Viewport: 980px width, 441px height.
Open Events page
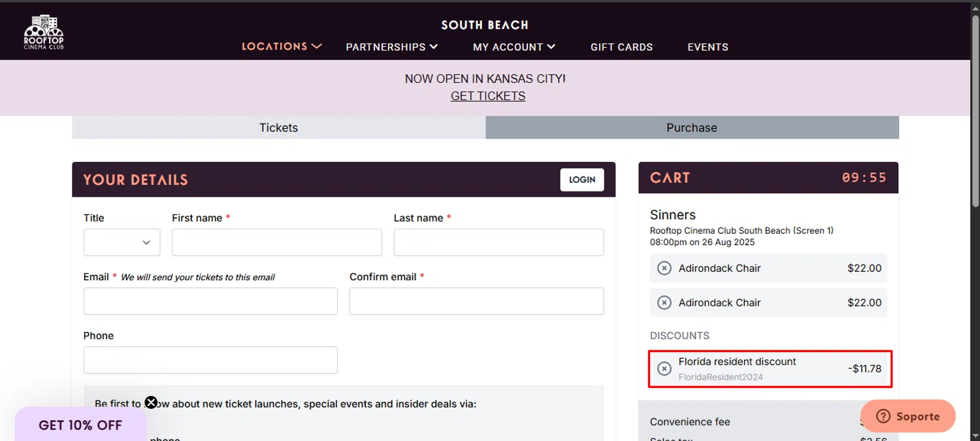[708, 47]
